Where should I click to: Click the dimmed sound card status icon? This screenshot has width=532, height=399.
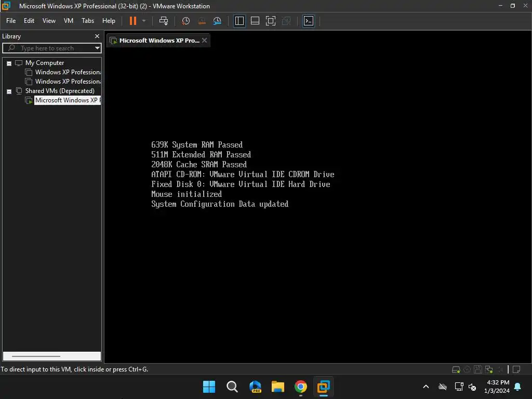(500, 369)
